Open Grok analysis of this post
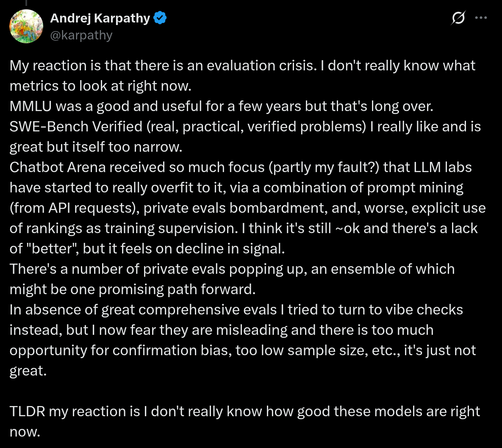Image resolution: width=502 pixels, height=448 pixels. 458,18
